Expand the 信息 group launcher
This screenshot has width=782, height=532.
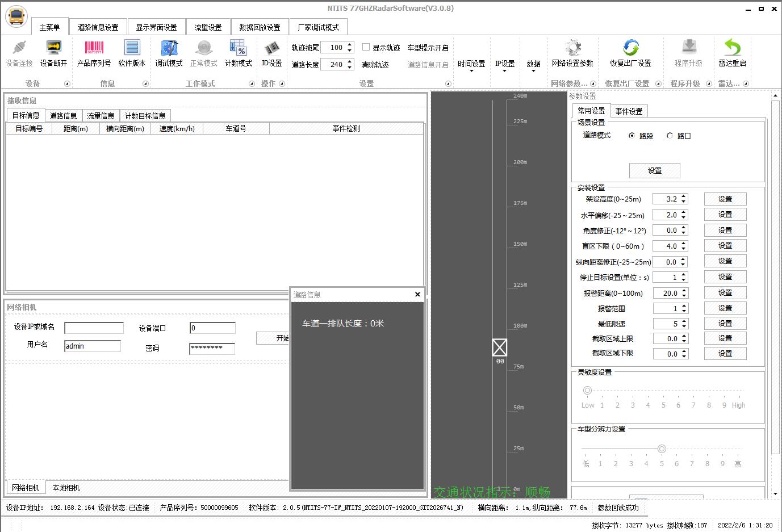pyautogui.click(x=145, y=83)
